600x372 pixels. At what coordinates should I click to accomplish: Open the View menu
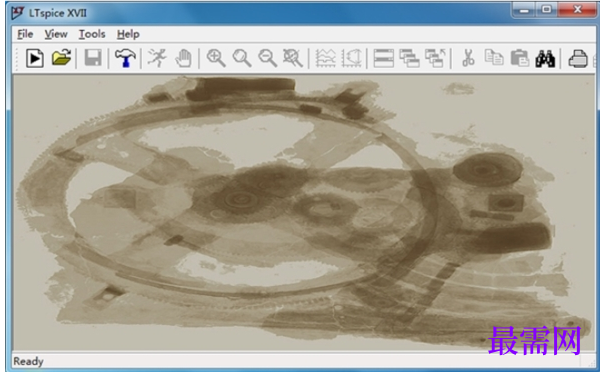[56, 34]
